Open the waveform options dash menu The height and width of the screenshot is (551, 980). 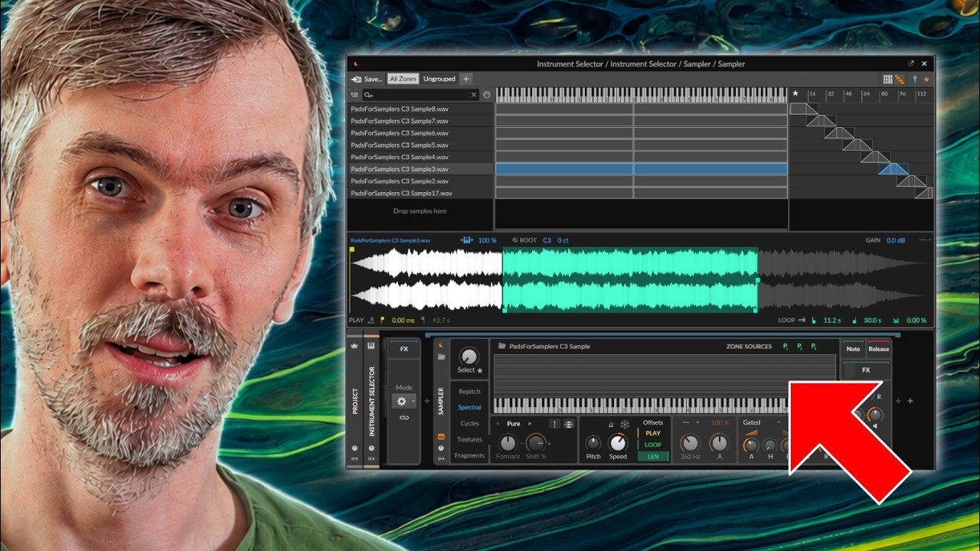click(x=925, y=240)
